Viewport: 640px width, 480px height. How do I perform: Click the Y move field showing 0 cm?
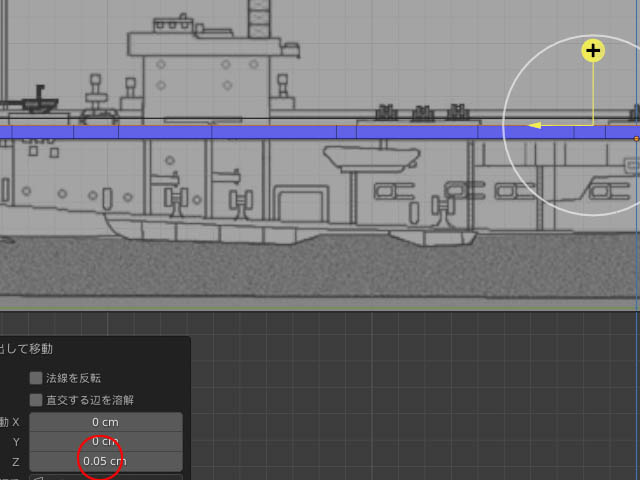point(106,442)
